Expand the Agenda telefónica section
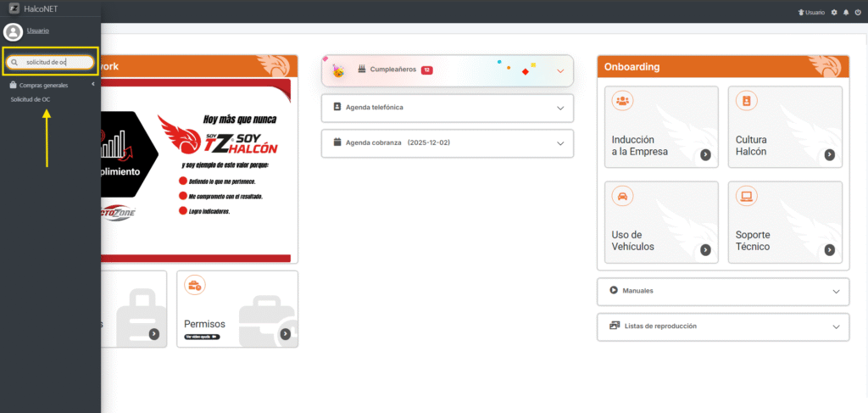 (x=560, y=108)
